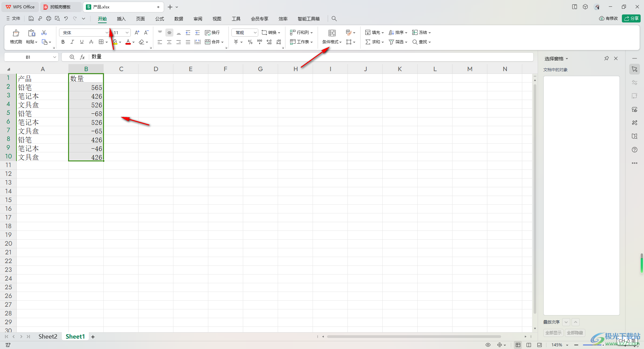Toggle middle vertical alignment

[x=169, y=33]
